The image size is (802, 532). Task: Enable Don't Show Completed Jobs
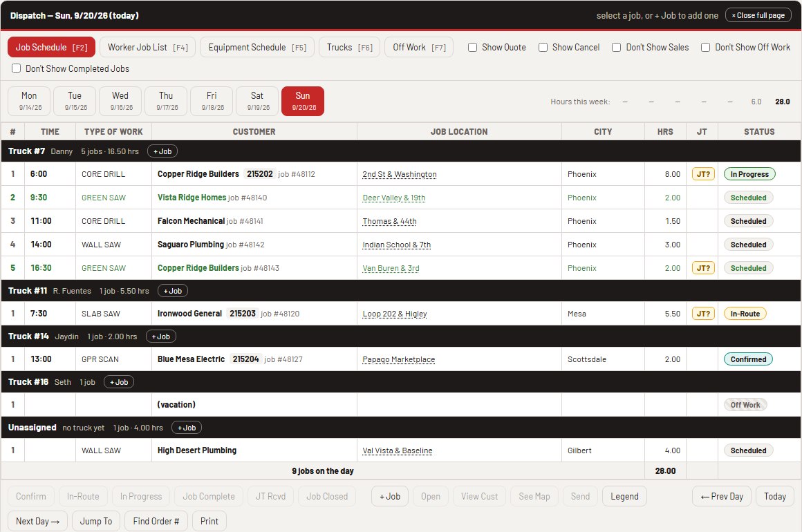pos(17,68)
